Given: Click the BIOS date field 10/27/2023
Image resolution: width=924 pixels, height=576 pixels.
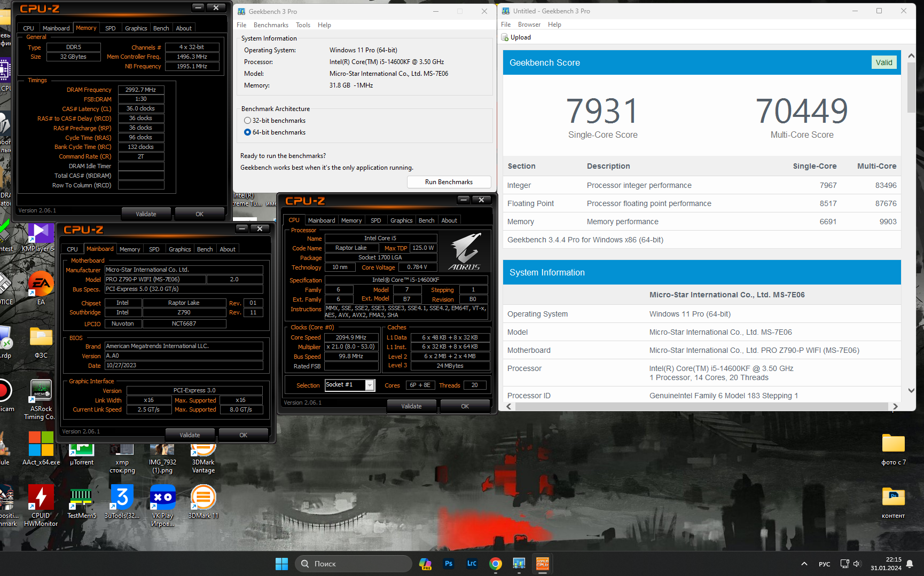Looking at the screenshot, I should 184,366.
